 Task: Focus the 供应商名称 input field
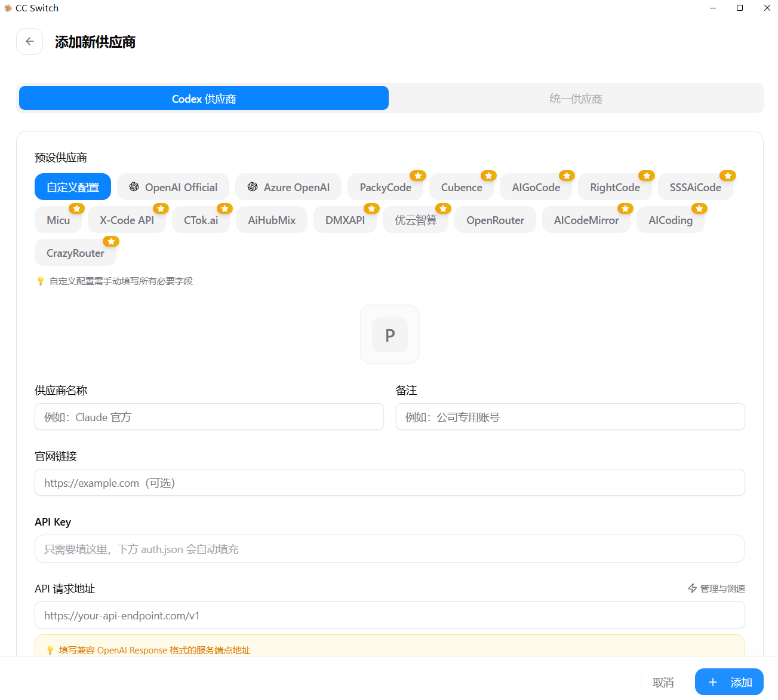209,417
